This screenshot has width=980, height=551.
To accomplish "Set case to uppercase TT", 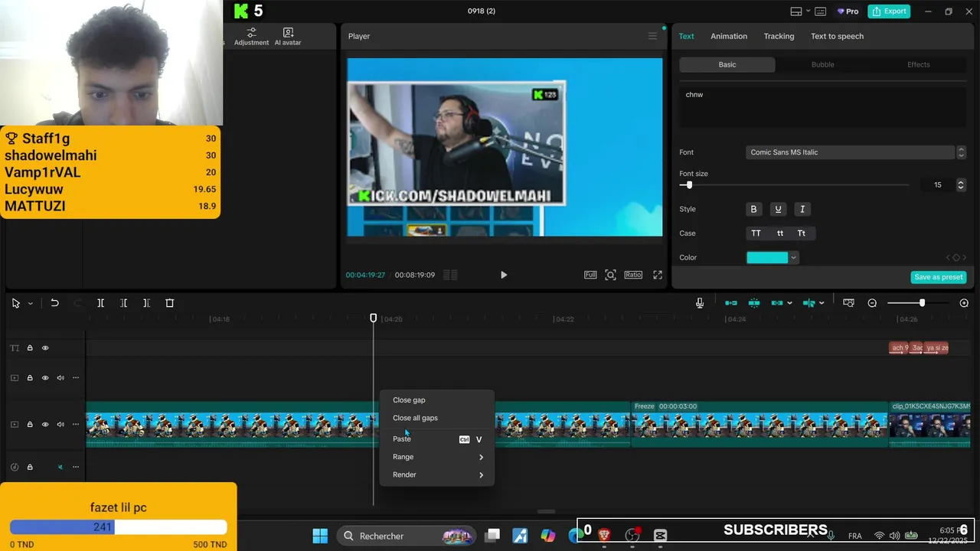I will click(x=756, y=233).
